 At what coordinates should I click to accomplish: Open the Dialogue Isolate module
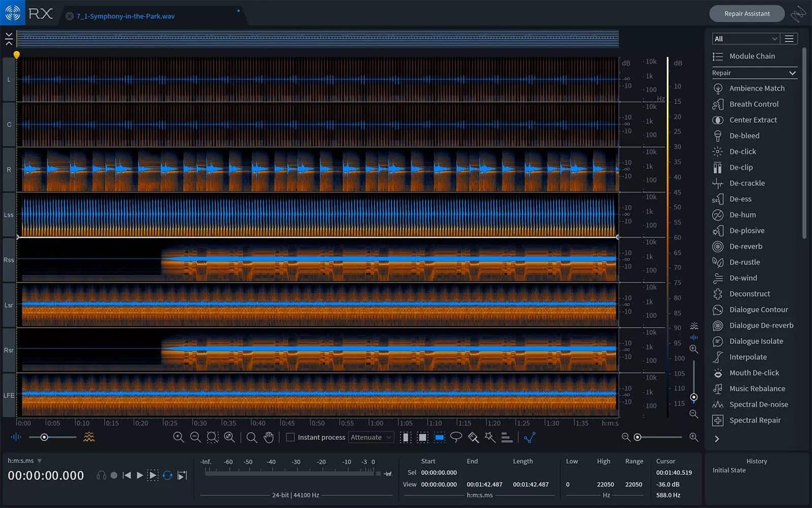tap(748, 341)
